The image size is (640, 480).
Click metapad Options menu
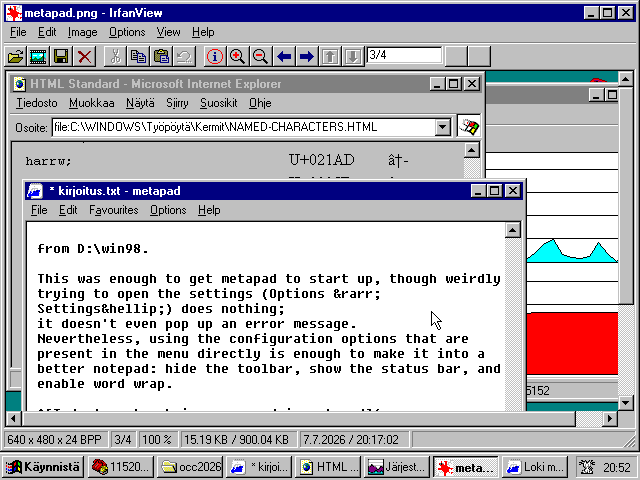coord(168,210)
